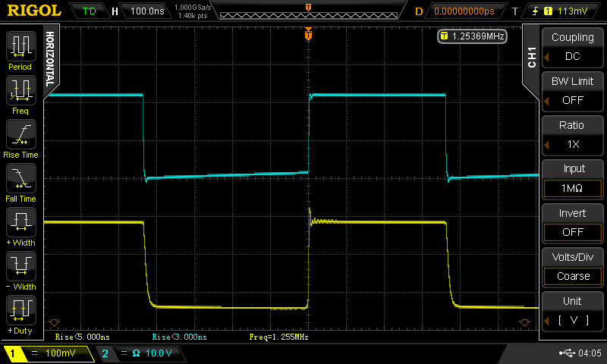607x364 pixels.
Task: Click the delay 0.00000000ps readout
Action: point(464,11)
